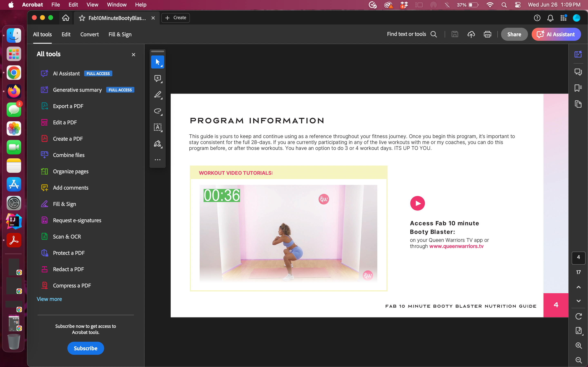Go to next page with down chevron

579,301
